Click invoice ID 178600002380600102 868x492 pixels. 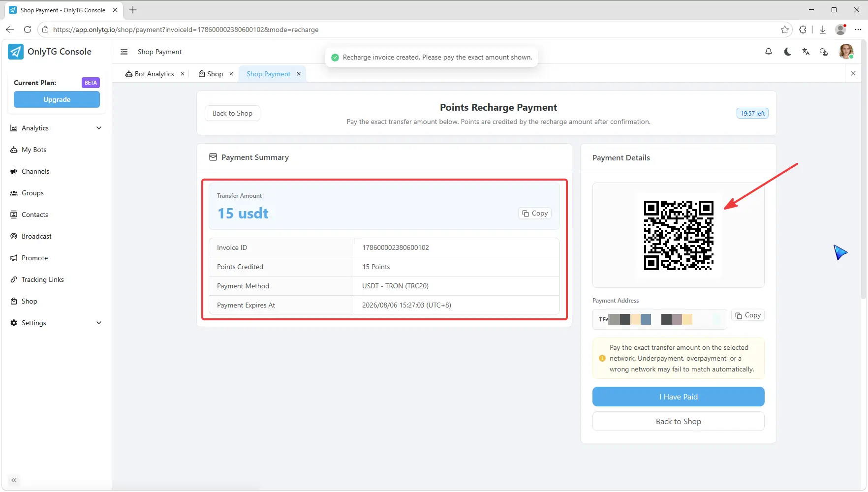pyautogui.click(x=396, y=247)
